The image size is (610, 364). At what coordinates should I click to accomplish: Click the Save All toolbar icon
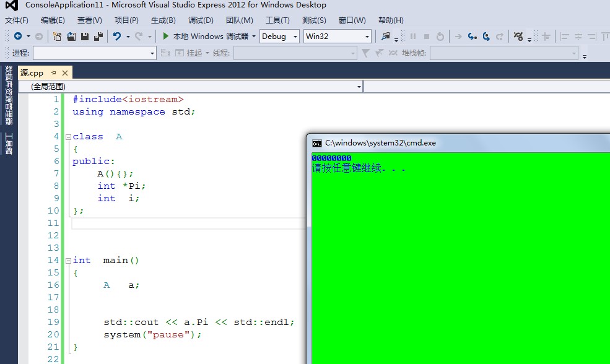[98, 37]
